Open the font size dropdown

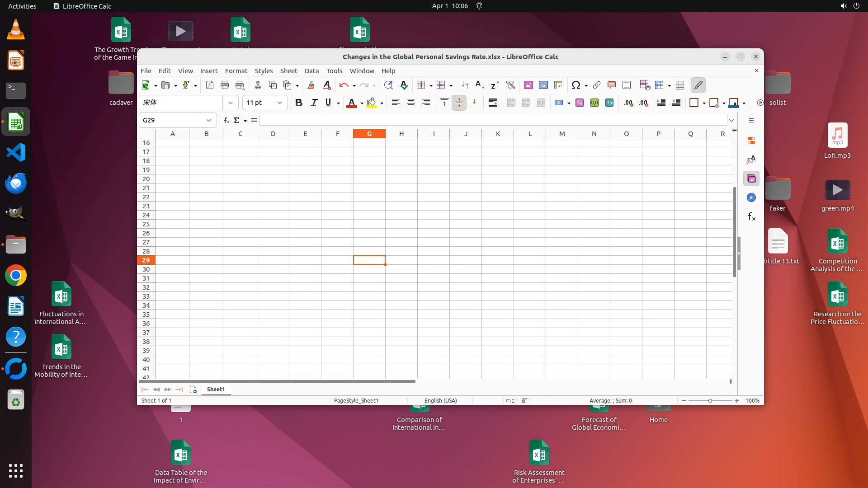(x=280, y=103)
